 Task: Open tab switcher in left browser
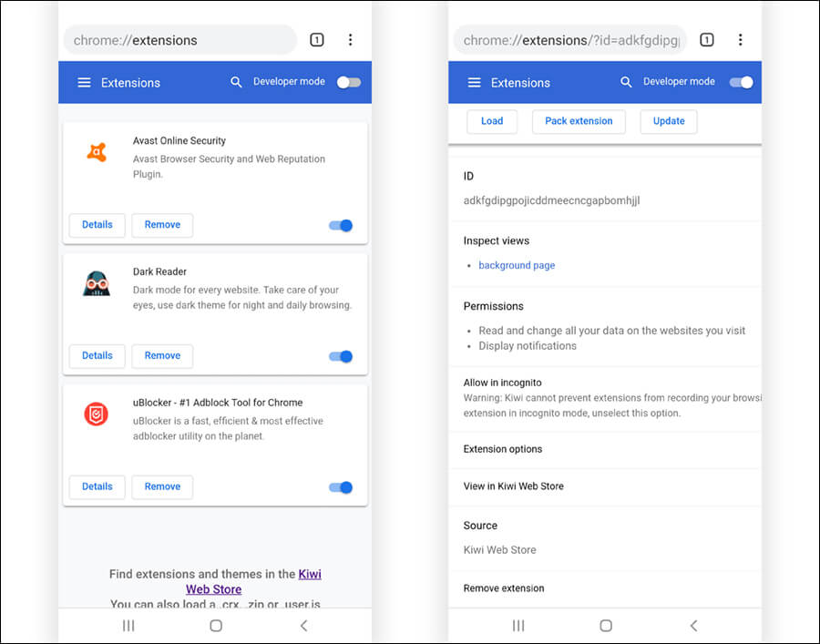click(x=317, y=40)
